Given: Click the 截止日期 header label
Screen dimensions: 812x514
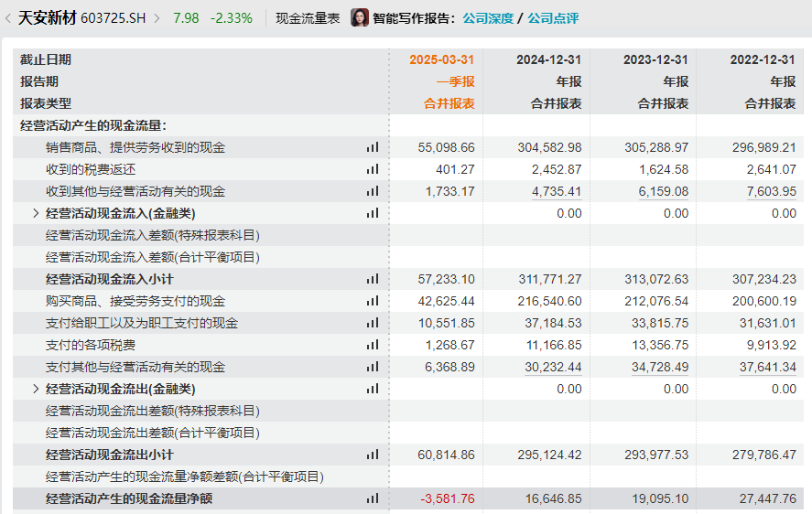Looking at the screenshot, I should (46, 60).
